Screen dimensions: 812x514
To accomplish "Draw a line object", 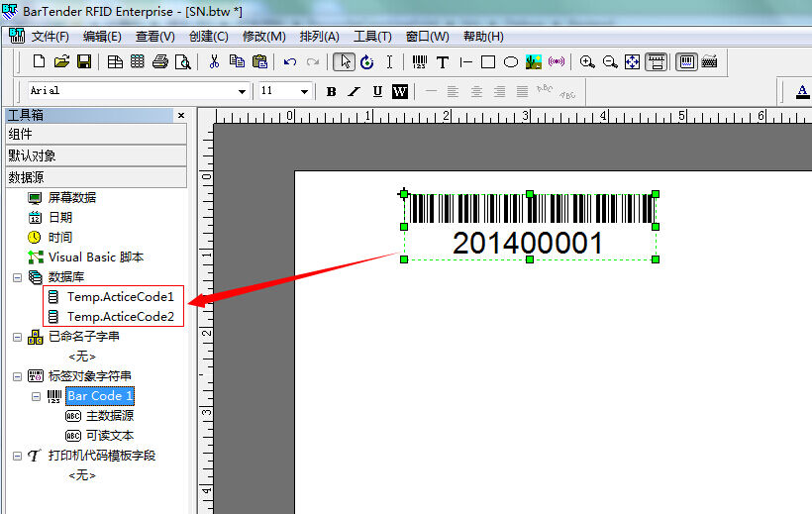I will (465, 61).
